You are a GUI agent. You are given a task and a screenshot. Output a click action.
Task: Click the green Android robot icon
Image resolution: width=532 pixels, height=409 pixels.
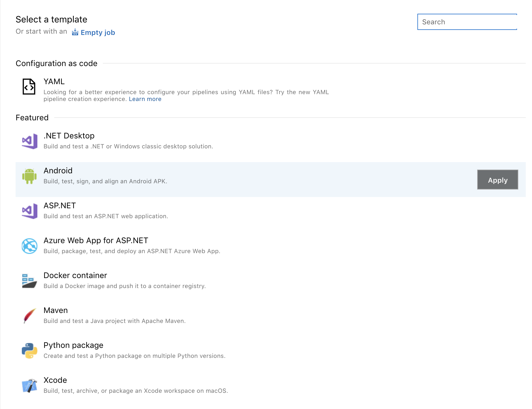(x=29, y=176)
